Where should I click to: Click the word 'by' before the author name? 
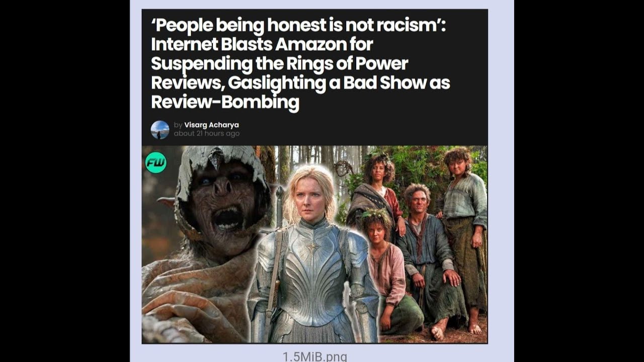178,125
